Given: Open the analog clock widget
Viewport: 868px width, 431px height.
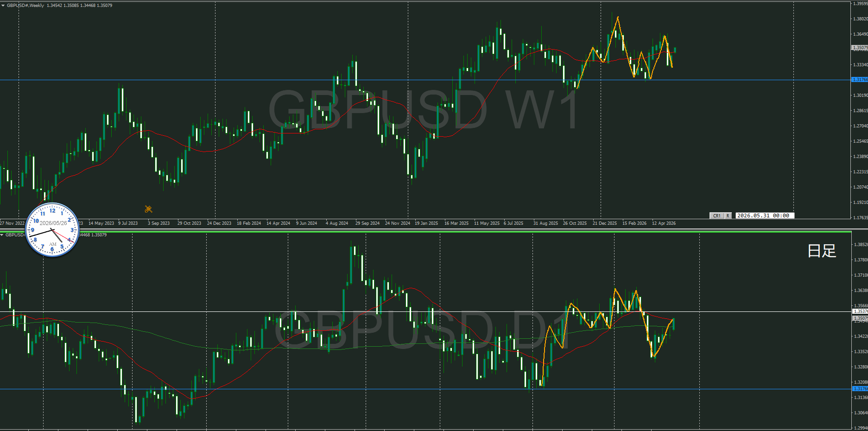Looking at the screenshot, I should point(52,230).
